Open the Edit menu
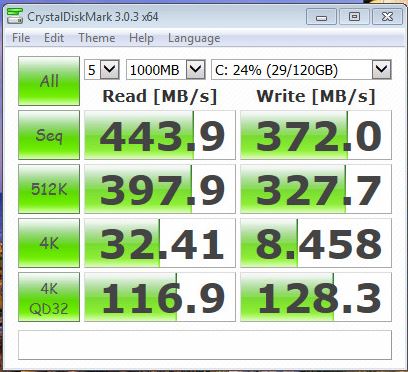The width and height of the screenshot is (408, 372). tap(54, 38)
